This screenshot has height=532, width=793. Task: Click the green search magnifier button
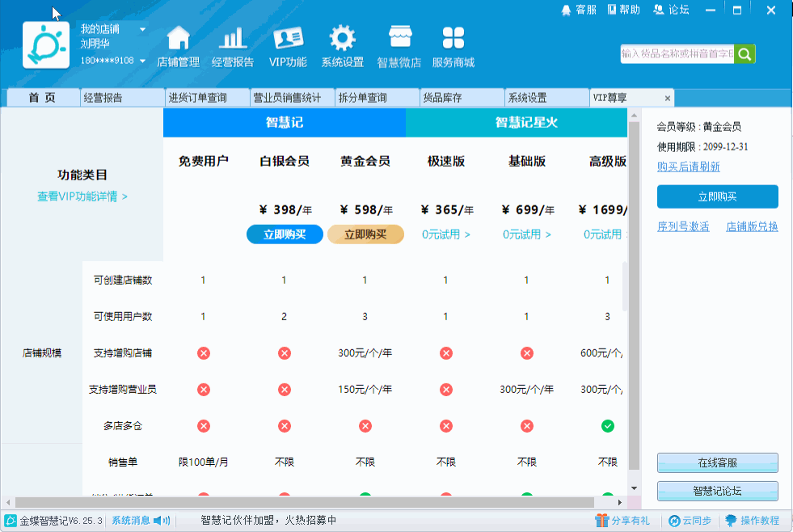744,54
